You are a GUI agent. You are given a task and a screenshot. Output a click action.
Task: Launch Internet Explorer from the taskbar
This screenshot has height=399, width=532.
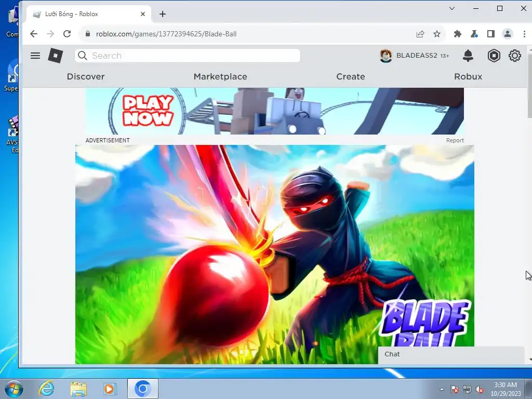(46, 389)
